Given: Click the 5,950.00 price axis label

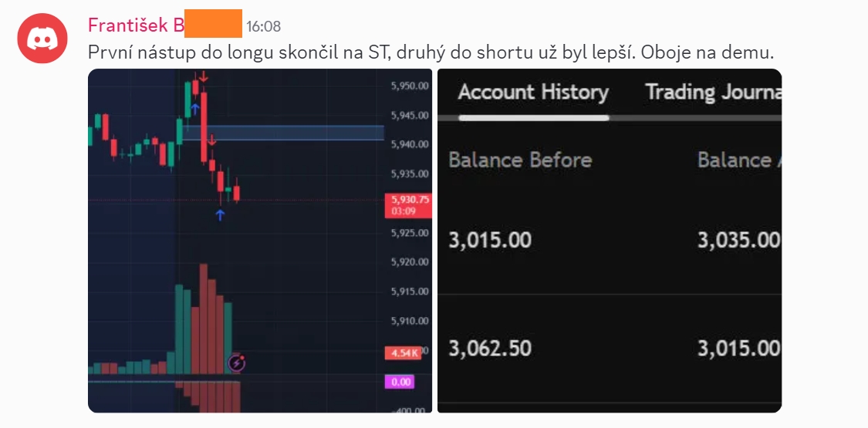Looking at the screenshot, I should click(410, 86).
